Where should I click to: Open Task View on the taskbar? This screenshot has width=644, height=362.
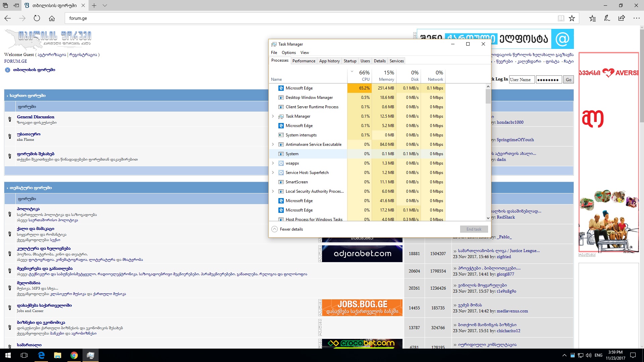[x=24, y=355]
